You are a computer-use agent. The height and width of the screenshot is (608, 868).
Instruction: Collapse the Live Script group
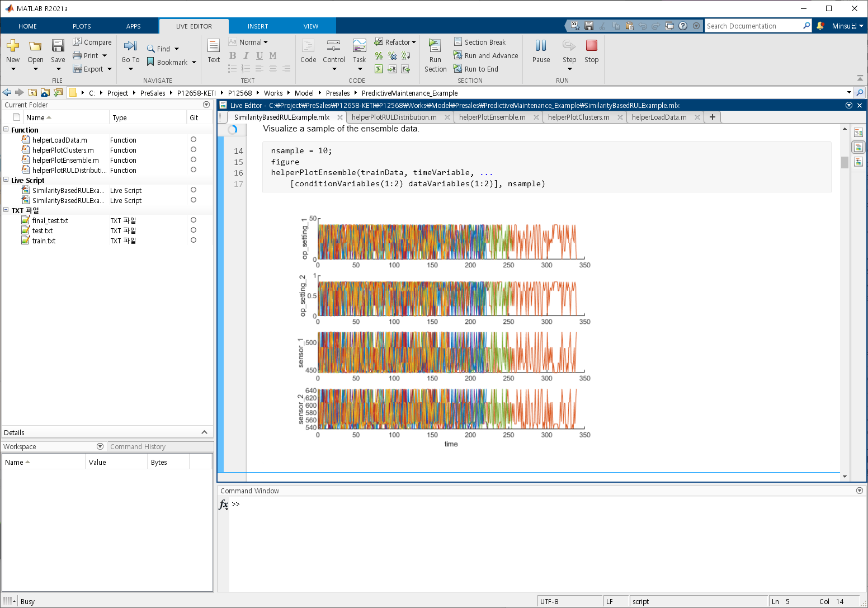(x=6, y=180)
